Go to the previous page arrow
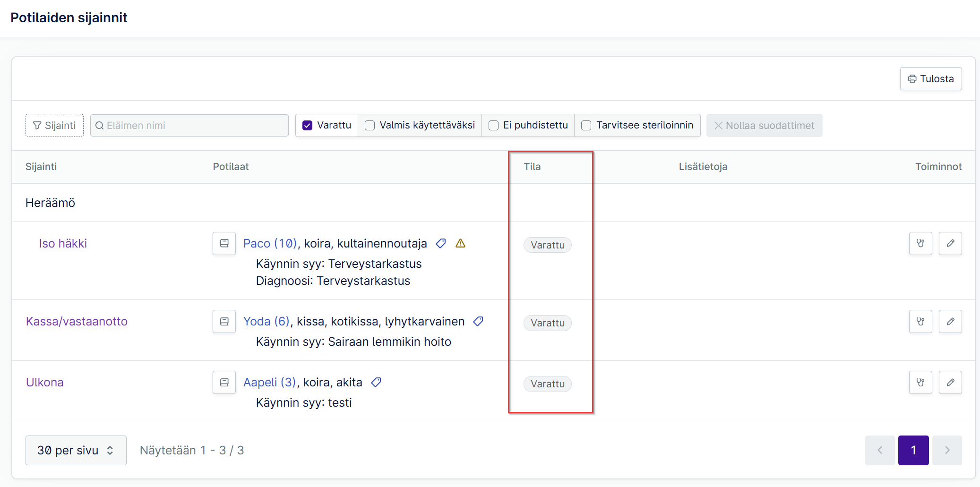This screenshot has width=980, height=487. coord(880,450)
